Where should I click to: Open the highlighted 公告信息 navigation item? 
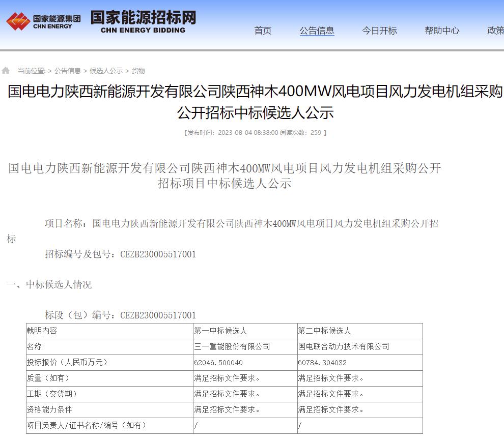coord(317,31)
